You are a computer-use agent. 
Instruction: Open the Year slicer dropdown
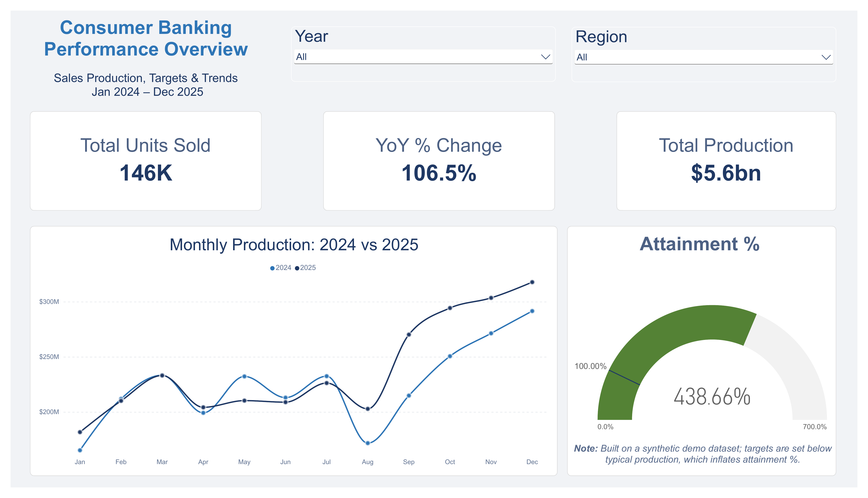click(423, 57)
